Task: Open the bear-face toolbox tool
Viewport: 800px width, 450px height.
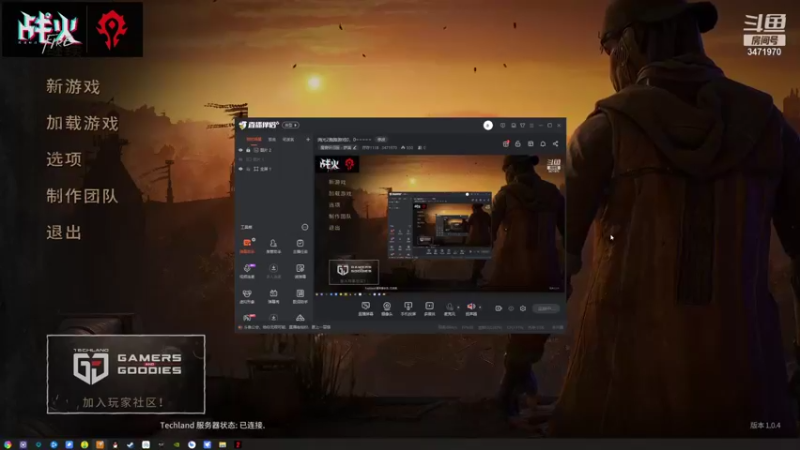Action: tap(247, 295)
